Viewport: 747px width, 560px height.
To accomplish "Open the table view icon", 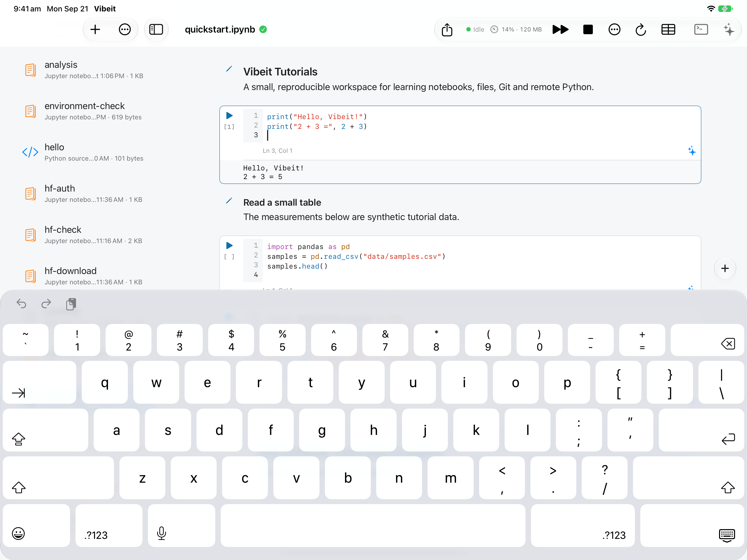I will [x=668, y=29].
